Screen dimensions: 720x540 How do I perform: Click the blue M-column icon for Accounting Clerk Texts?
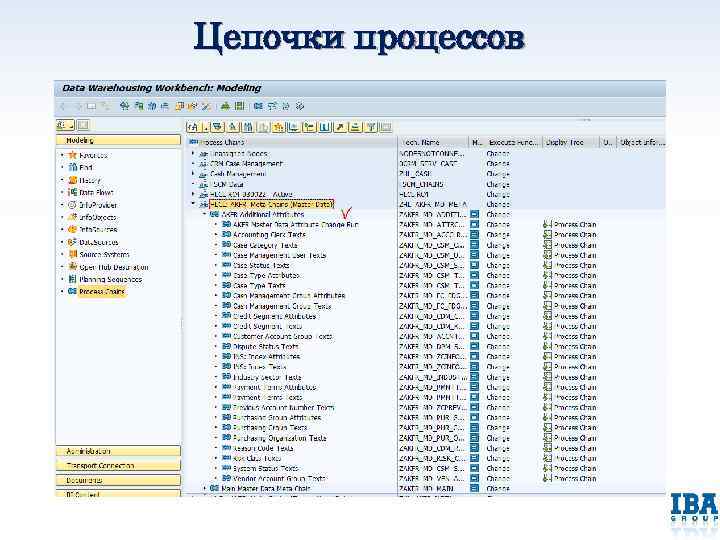coord(474,235)
